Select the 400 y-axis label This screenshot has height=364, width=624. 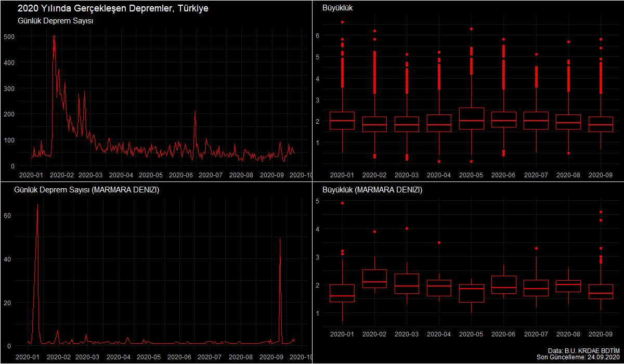point(9,62)
